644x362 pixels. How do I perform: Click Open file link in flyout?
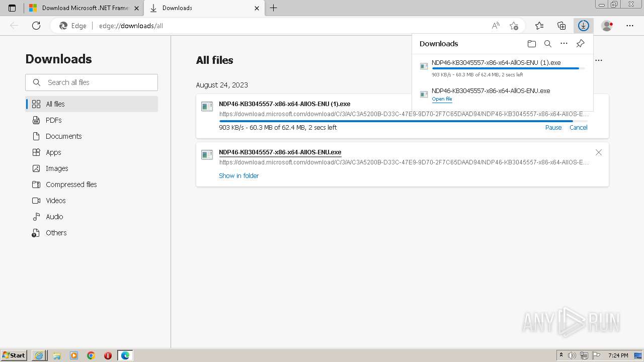pos(442,99)
